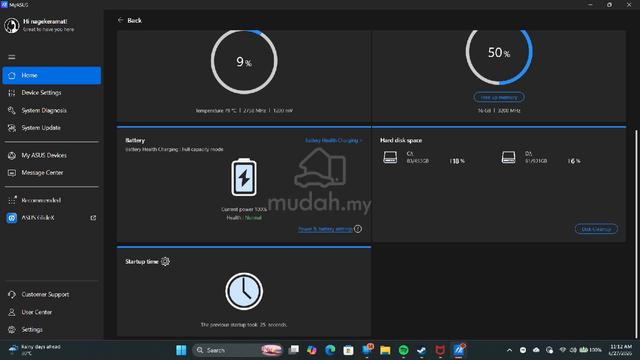The width and height of the screenshot is (640, 360).
Task: Open Settings in the MyASUS sidebar
Action: [51, 330]
